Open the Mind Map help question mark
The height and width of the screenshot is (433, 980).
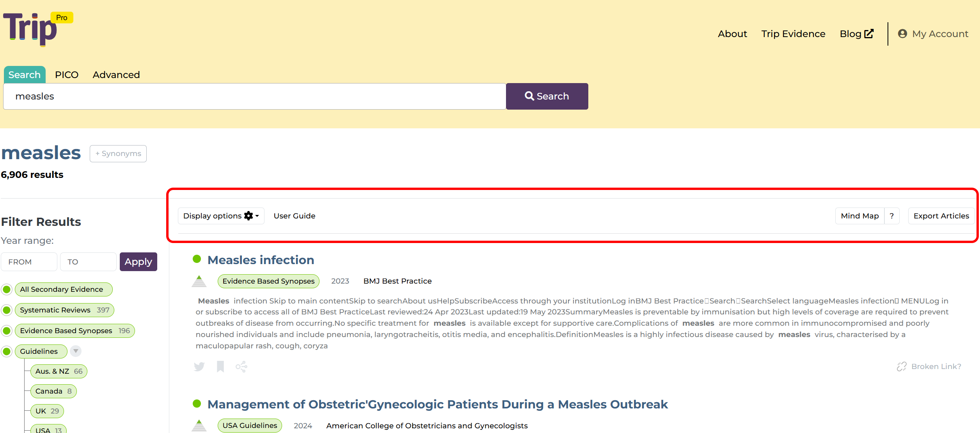coord(892,216)
